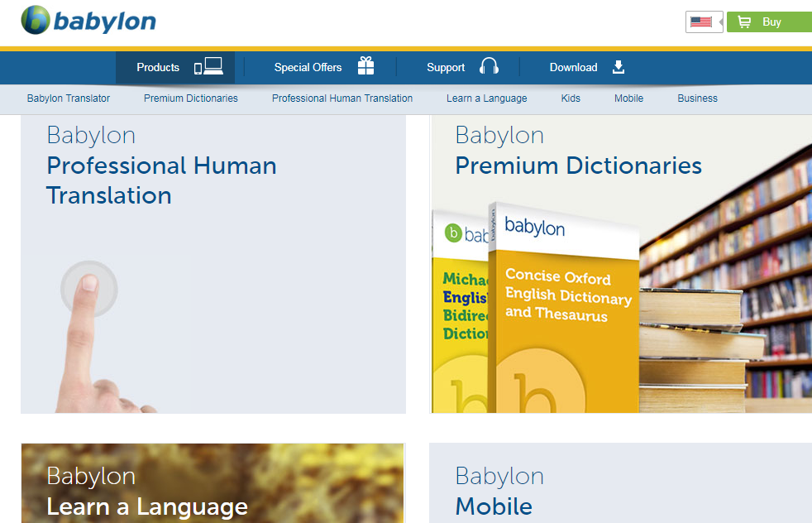The width and height of the screenshot is (812, 523).
Task: Select Premium Dictionaries in the submenu
Action: [x=190, y=98]
